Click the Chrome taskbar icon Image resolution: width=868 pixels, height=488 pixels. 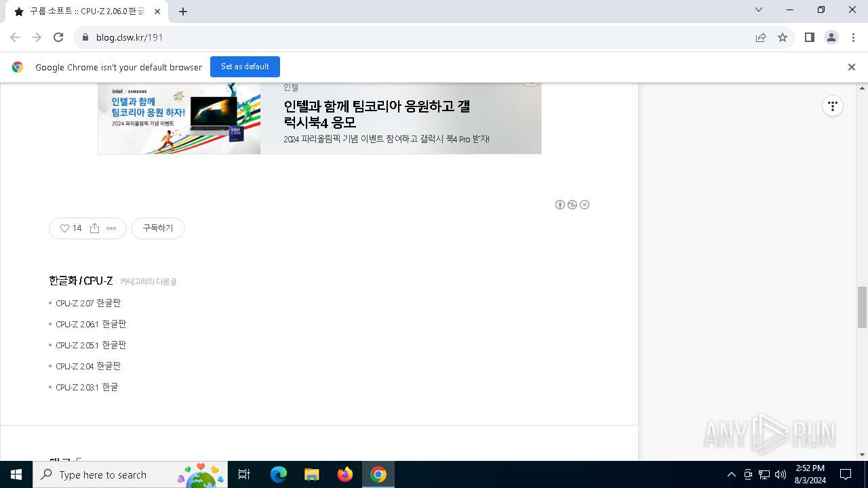(378, 474)
